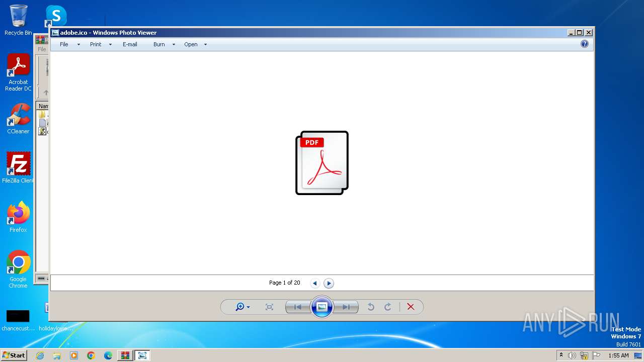The width and height of the screenshot is (644, 362).
Task: Rotate the image clockwise
Action: click(x=388, y=307)
